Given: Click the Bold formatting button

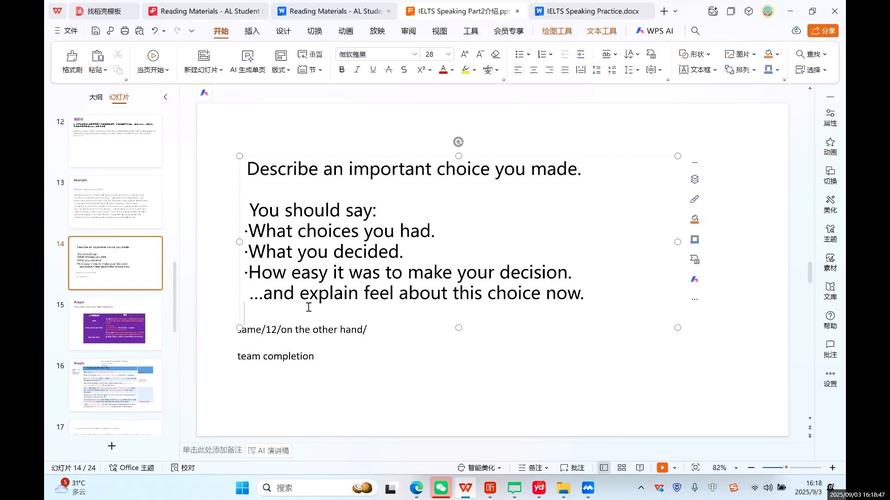Looking at the screenshot, I should [342, 70].
